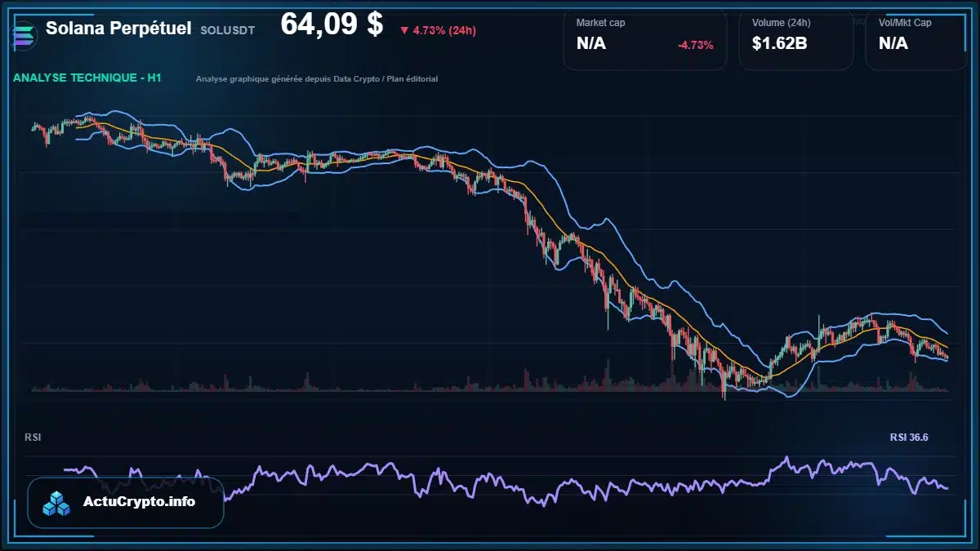Open the Volume (24h) card
This screenshot has height=551, width=980.
click(x=796, y=39)
